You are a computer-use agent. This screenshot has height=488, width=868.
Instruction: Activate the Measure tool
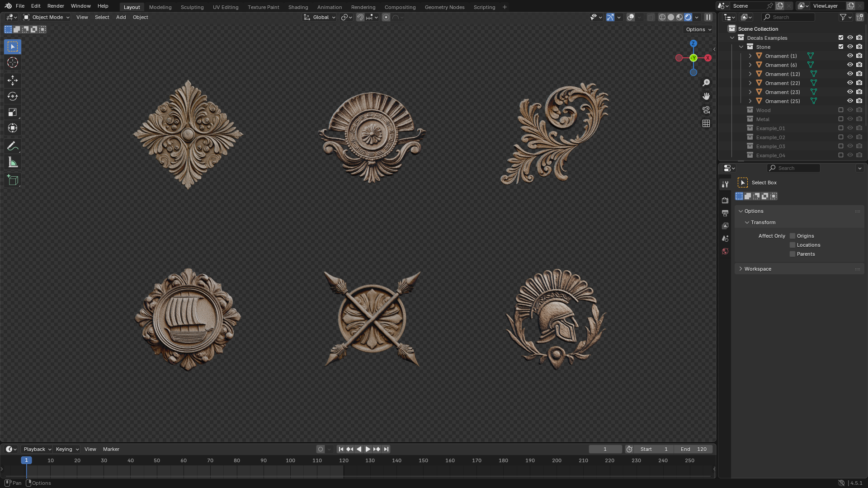(x=13, y=162)
